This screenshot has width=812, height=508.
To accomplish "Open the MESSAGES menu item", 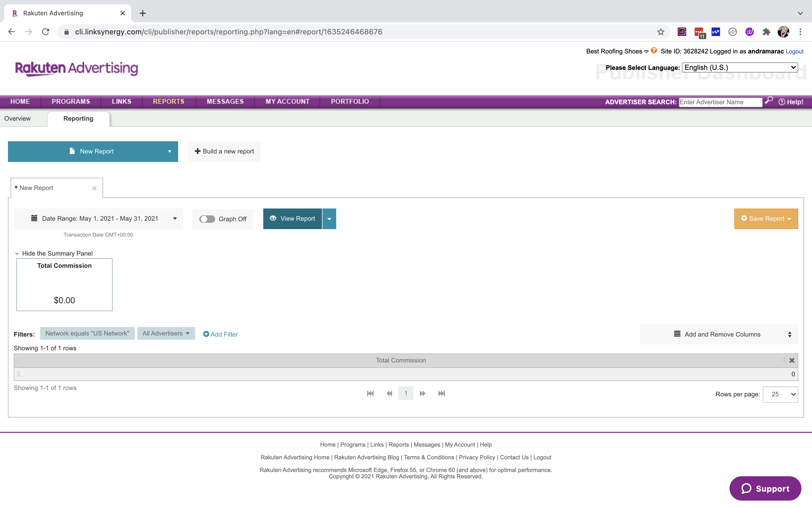I will tap(225, 101).
